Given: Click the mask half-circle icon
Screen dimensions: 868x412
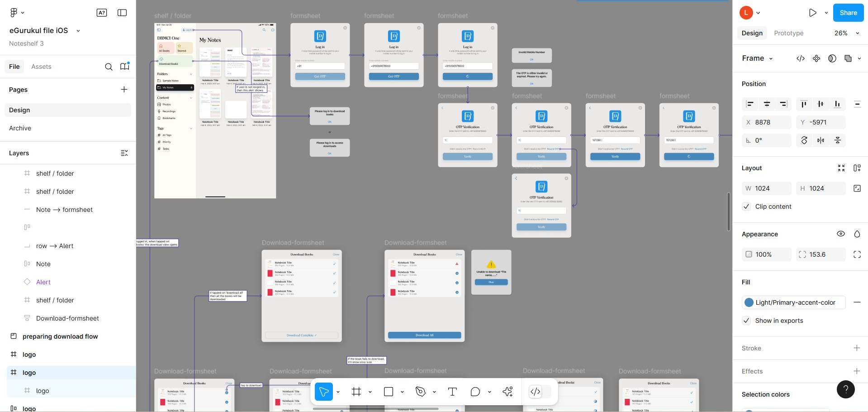Looking at the screenshot, I should pos(832,58).
